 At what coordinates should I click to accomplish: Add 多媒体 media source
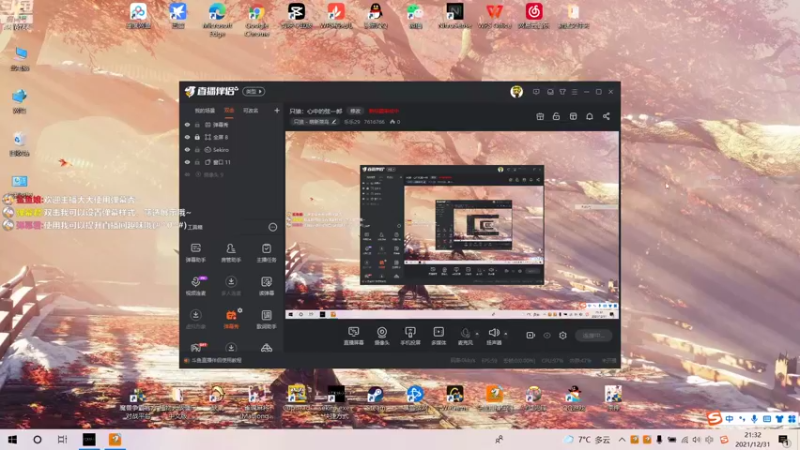click(438, 336)
